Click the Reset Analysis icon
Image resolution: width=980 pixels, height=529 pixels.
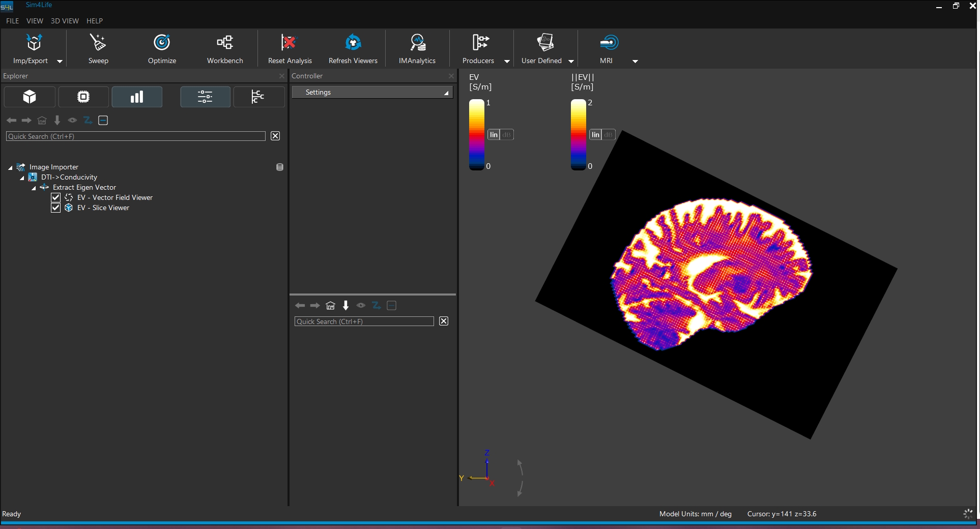point(289,43)
